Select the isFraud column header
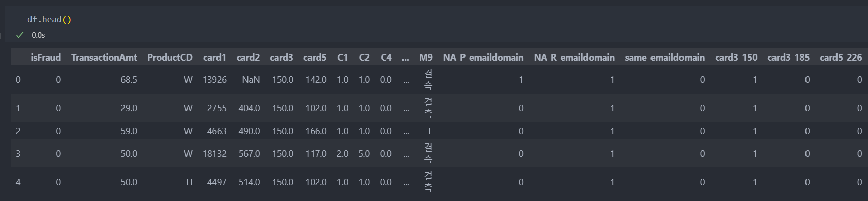Screen dimensions: 868x201 pos(46,58)
